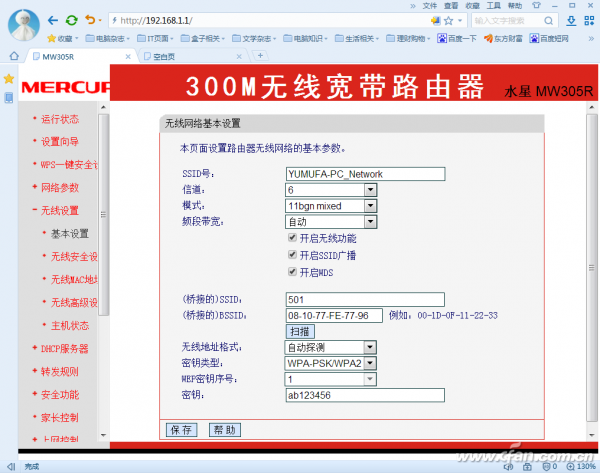
Task: Expand 安全功能 in the router menu
Action: (x=60, y=395)
